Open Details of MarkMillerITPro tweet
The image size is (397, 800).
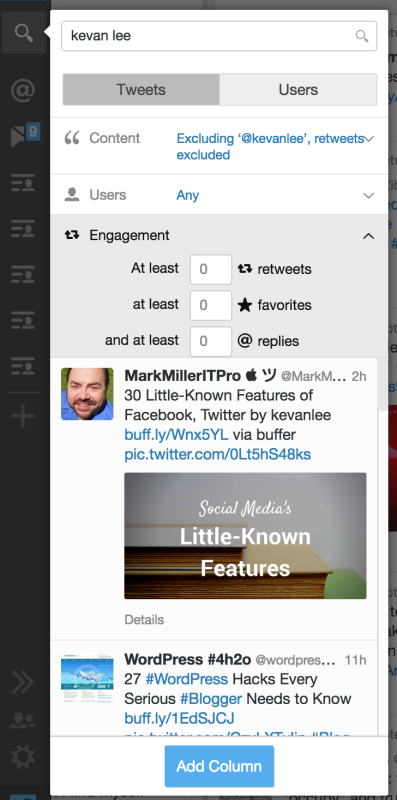click(x=144, y=620)
